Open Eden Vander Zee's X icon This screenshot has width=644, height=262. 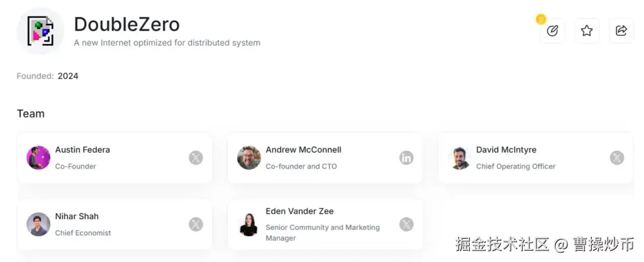tap(406, 224)
